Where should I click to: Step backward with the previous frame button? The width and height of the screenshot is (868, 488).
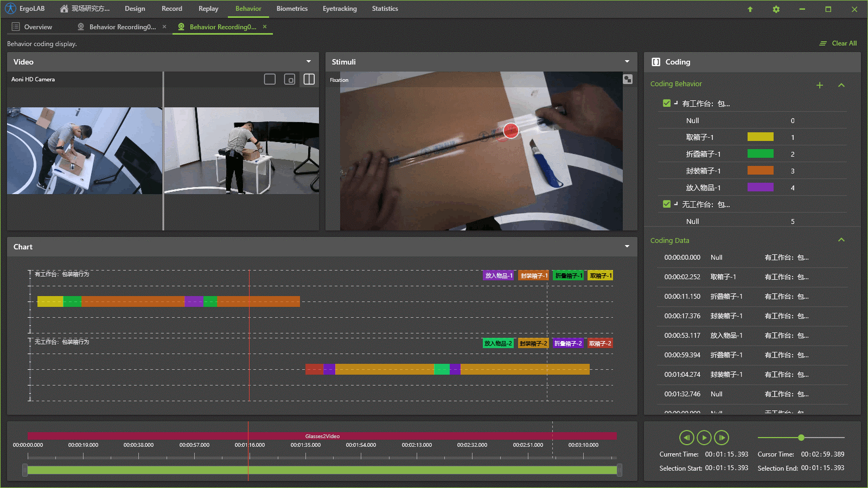click(686, 438)
